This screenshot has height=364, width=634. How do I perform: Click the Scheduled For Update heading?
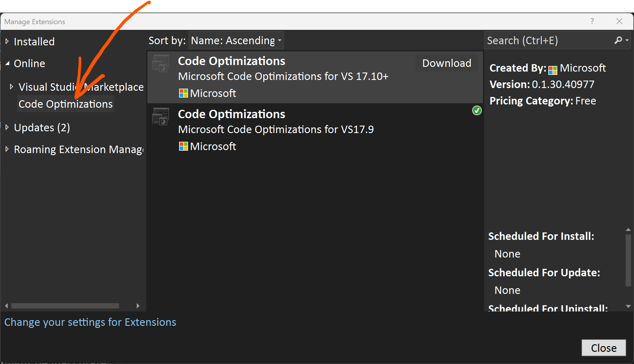tap(544, 272)
